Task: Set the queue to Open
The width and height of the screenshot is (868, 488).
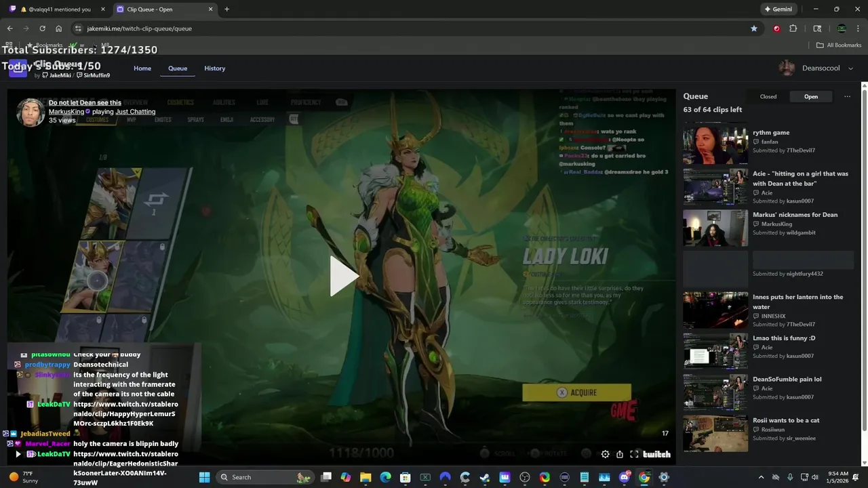Action: 811,96
